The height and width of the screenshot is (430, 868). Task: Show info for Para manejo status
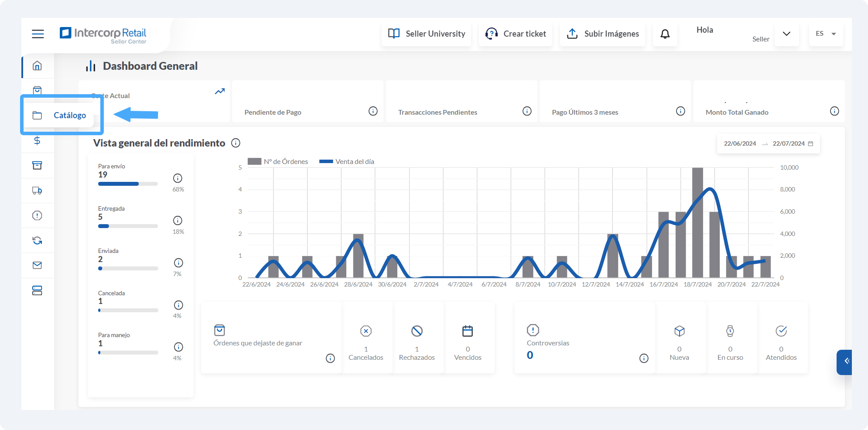click(x=178, y=347)
